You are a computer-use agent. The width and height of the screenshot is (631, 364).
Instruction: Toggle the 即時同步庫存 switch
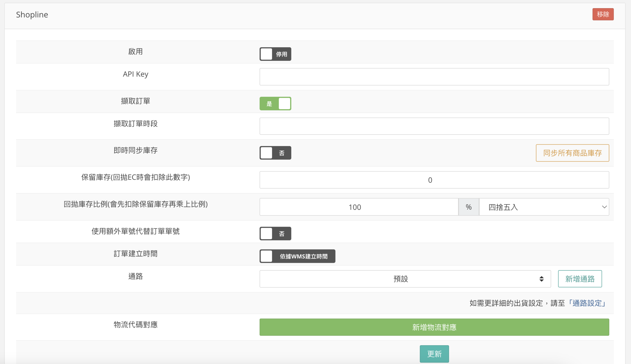(x=275, y=153)
